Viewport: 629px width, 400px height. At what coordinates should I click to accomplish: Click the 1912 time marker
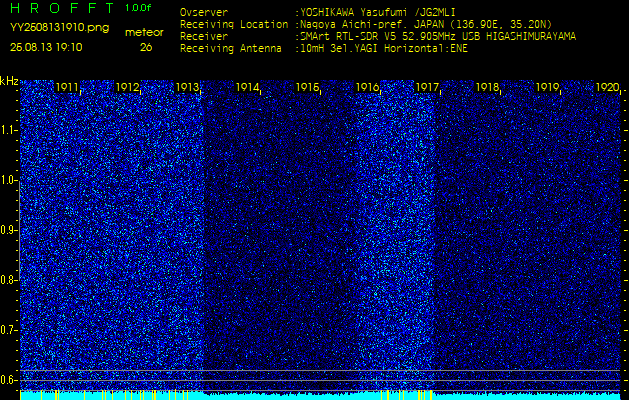(127, 87)
